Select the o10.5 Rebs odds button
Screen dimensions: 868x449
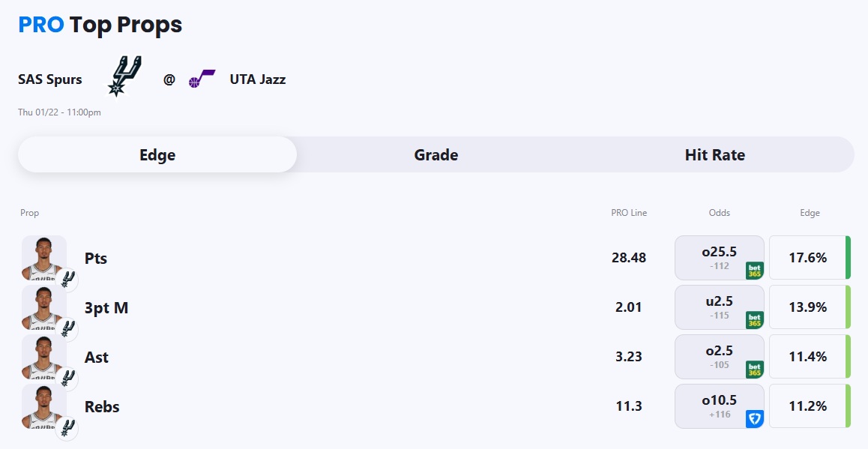click(x=719, y=406)
